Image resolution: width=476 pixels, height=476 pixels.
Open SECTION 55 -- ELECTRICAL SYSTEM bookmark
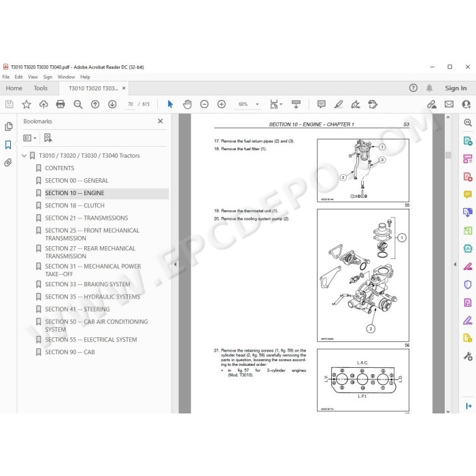pos(90,339)
